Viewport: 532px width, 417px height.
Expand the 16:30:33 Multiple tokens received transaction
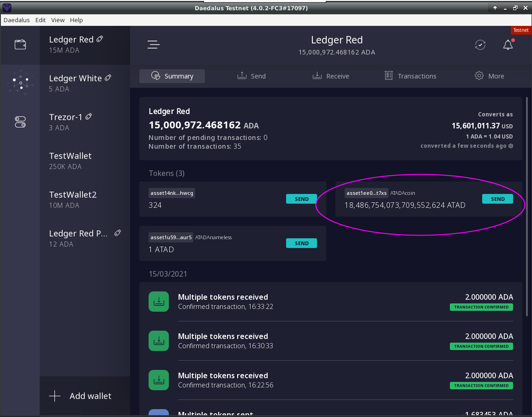point(331,341)
